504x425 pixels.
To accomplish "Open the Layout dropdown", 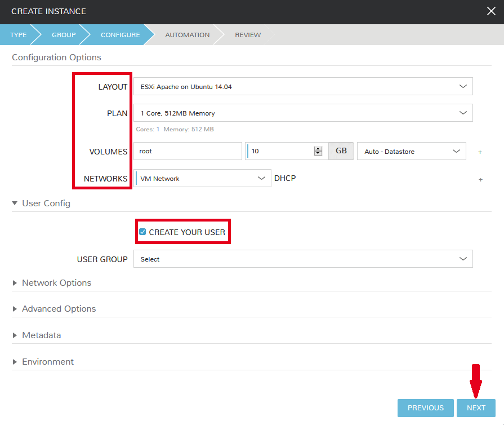I will [303, 87].
